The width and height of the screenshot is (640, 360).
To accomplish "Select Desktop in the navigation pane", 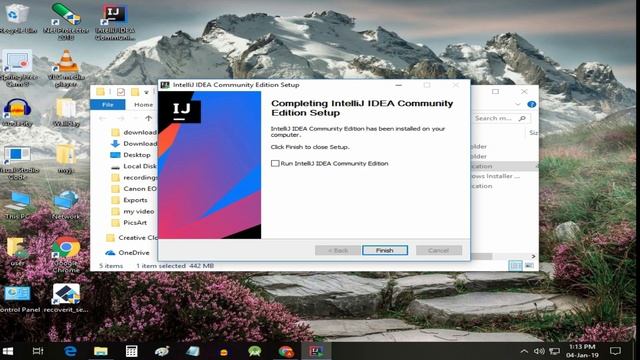I will [x=131, y=155].
